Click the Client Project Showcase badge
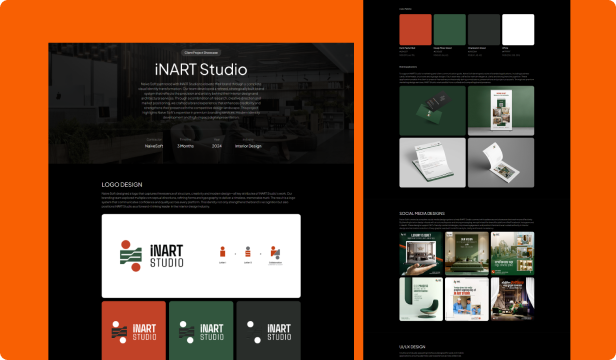616x360 pixels. 201,52
